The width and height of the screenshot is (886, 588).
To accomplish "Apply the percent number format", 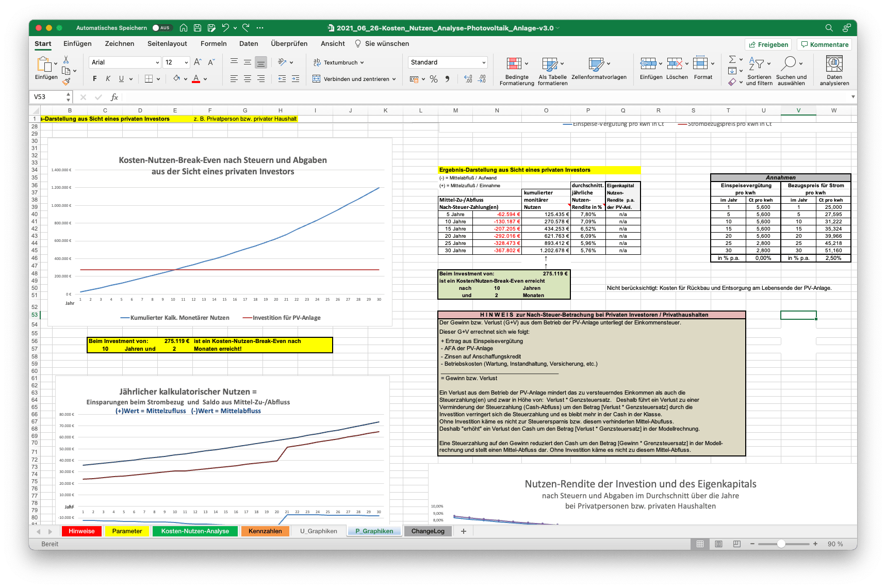I will coord(434,79).
